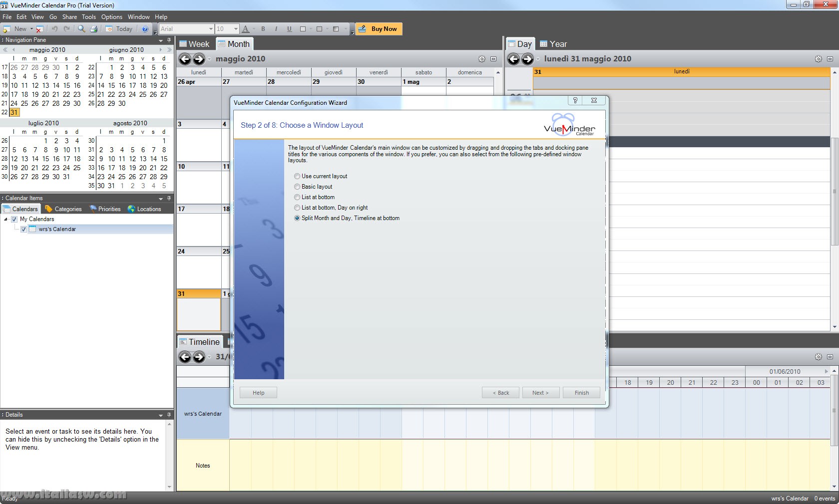Open the Calendar Items pane menu arrow
The image size is (839, 504).
[x=161, y=198]
